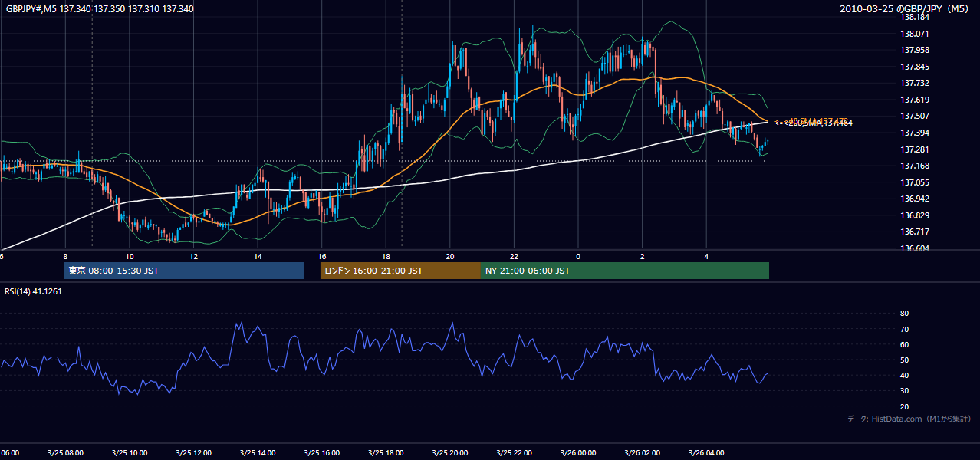Click the 137.958 price axis label

coord(915,50)
